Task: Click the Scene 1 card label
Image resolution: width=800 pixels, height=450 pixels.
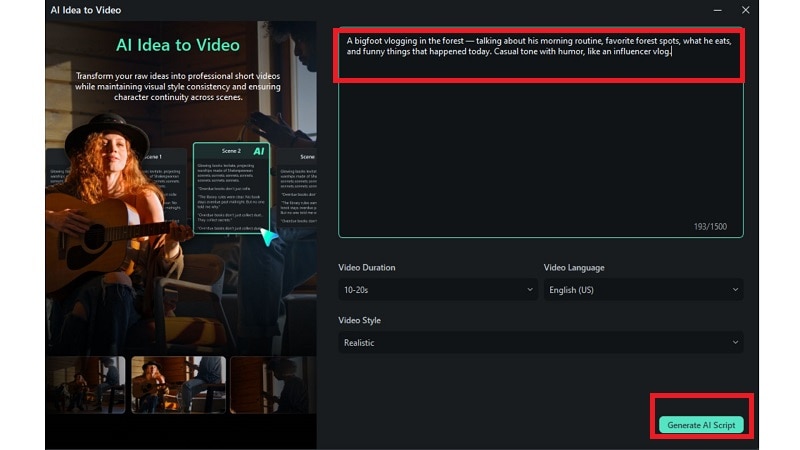Action: (153, 157)
